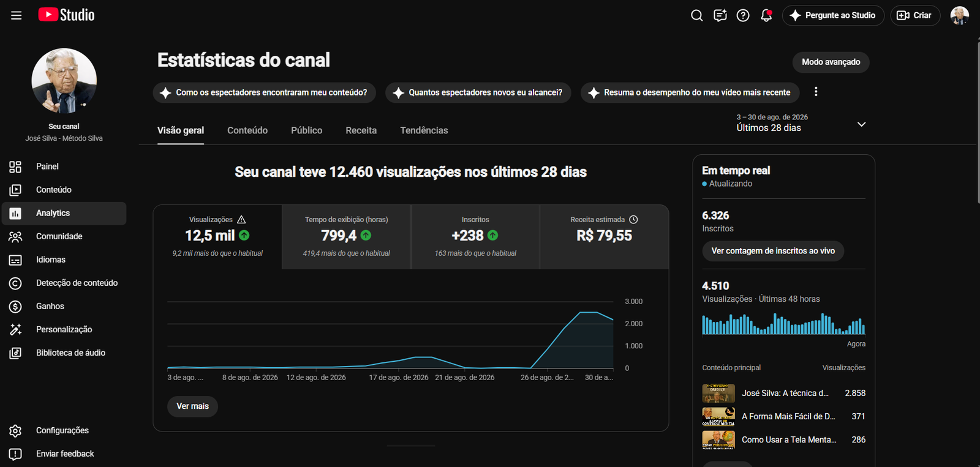Click the Ganhos dollar icon
Image resolution: width=980 pixels, height=467 pixels.
(15, 307)
